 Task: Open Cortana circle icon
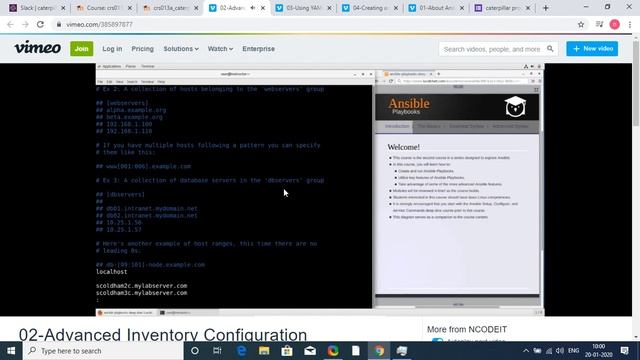click(195, 351)
